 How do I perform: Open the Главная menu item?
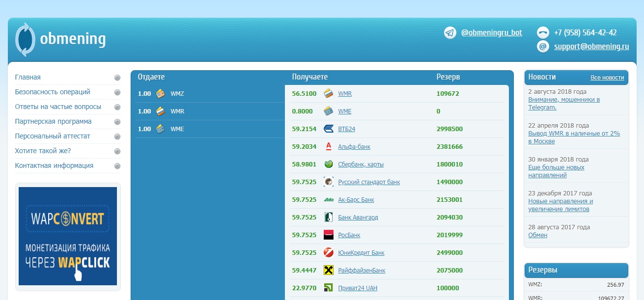[x=28, y=78]
